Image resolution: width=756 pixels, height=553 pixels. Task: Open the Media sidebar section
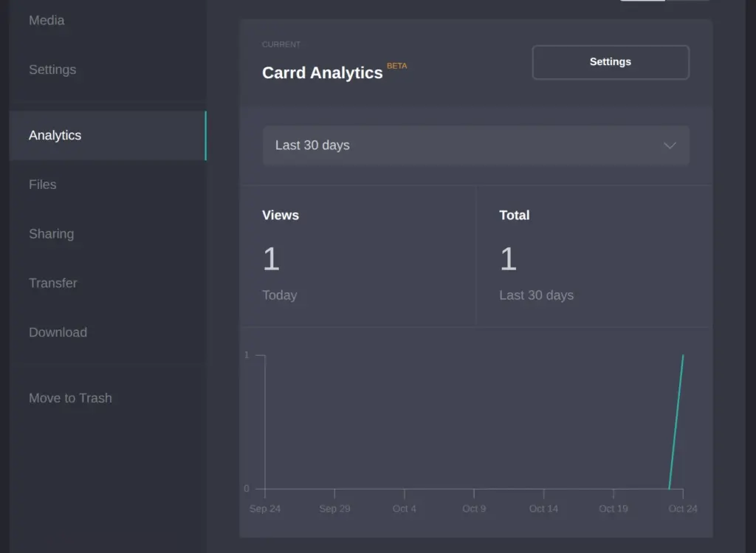(x=47, y=20)
